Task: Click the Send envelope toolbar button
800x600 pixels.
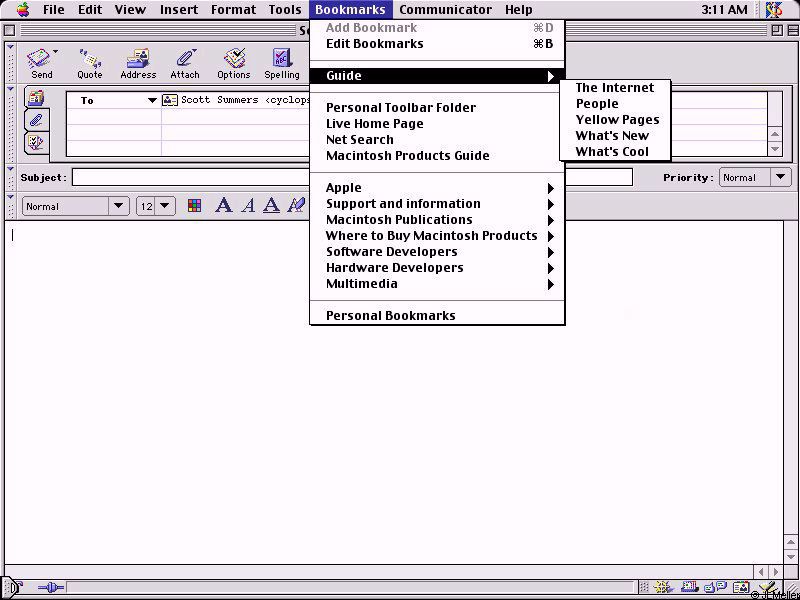Action: coord(41,63)
